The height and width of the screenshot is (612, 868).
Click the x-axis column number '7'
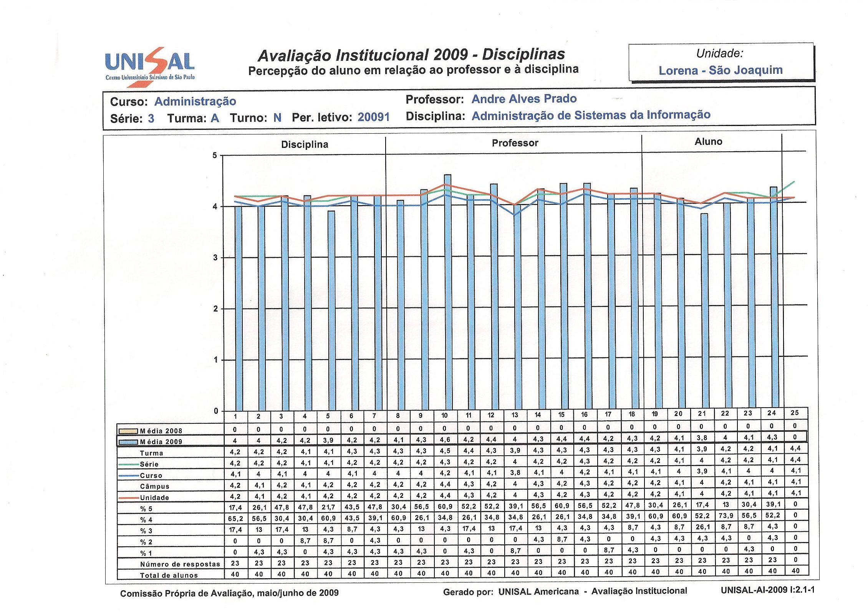[x=374, y=416]
